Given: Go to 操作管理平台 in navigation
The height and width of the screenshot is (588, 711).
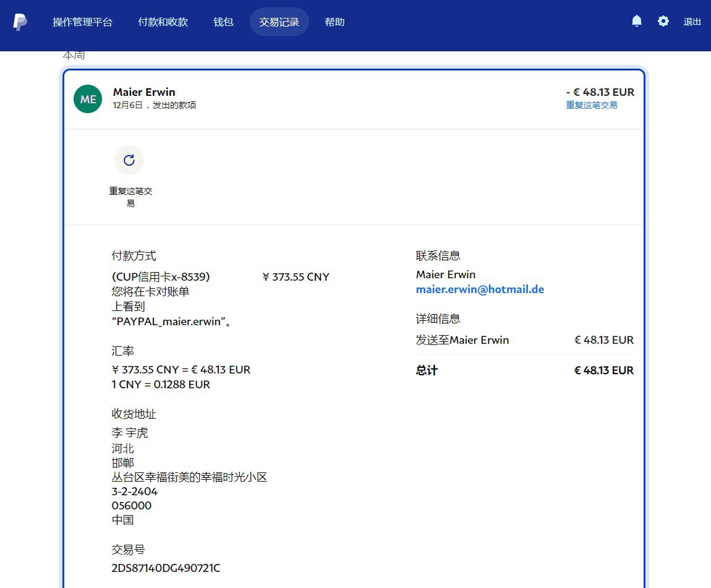Looking at the screenshot, I should coord(82,22).
